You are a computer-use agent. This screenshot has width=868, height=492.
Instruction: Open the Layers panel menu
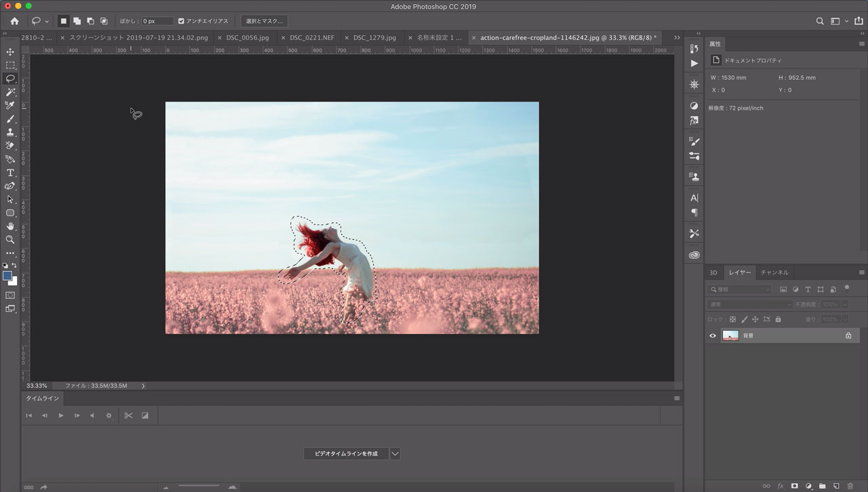(861, 272)
